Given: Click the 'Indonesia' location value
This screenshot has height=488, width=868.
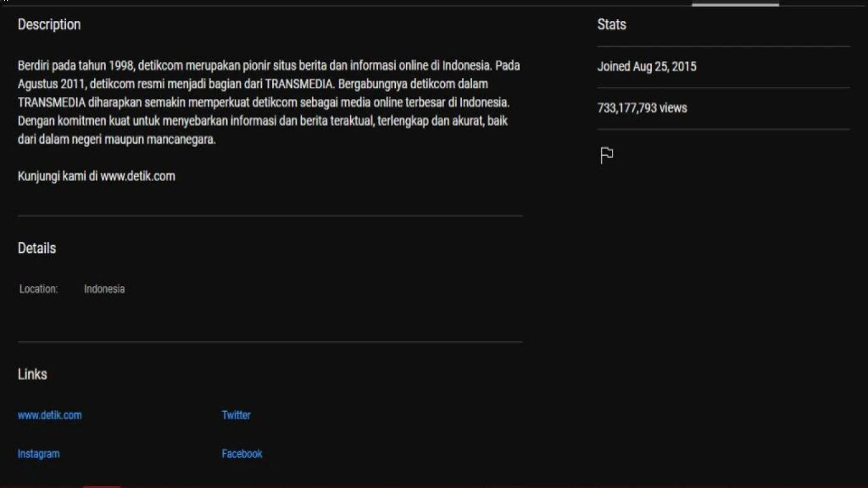Looking at the screenshot, I should pos(104,289).
